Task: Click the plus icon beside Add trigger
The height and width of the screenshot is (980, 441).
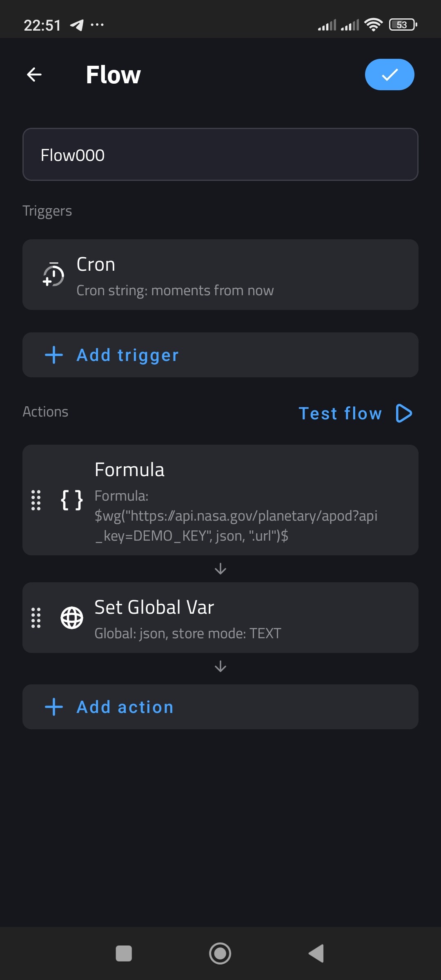Action: (x=54, y=355)
